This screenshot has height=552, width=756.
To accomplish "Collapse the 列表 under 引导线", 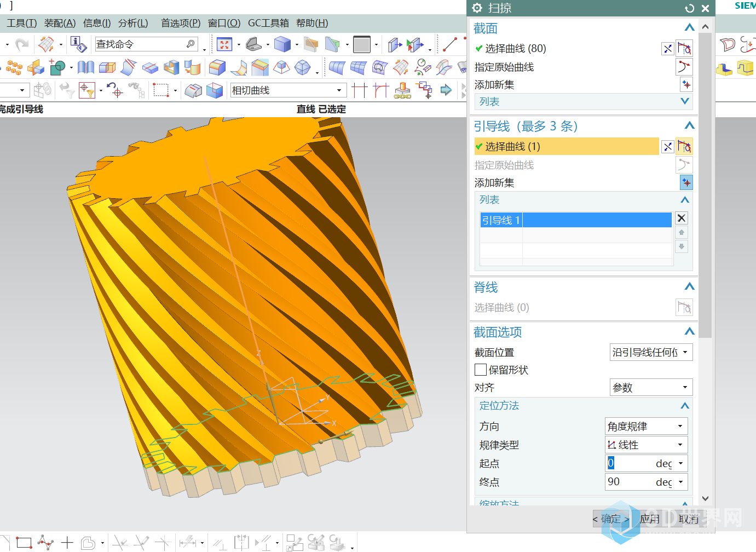I will [x=684, y=200].
